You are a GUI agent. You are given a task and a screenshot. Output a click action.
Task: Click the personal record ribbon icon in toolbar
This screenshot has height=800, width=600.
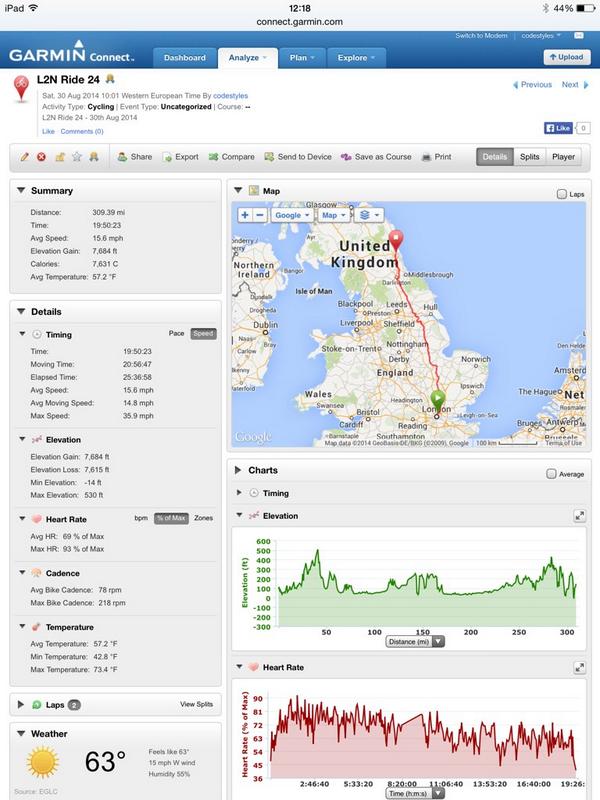pyautogui.click(x=94, y=157)
